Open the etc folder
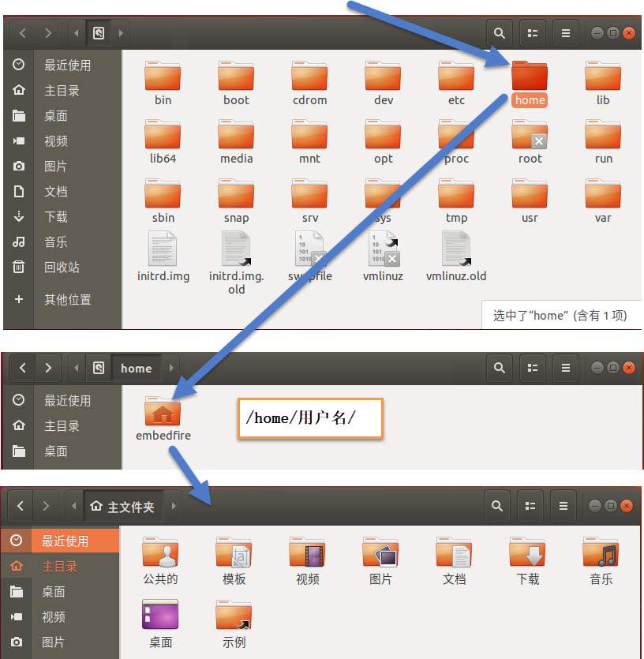Screen dimensions: 644x659 coord(456,83)
